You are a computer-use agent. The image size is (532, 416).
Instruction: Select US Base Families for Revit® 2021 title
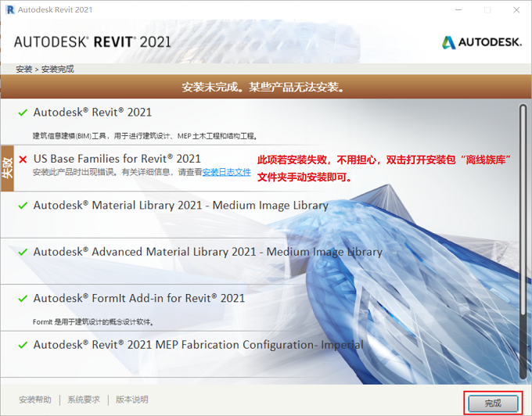pos(117,159)
